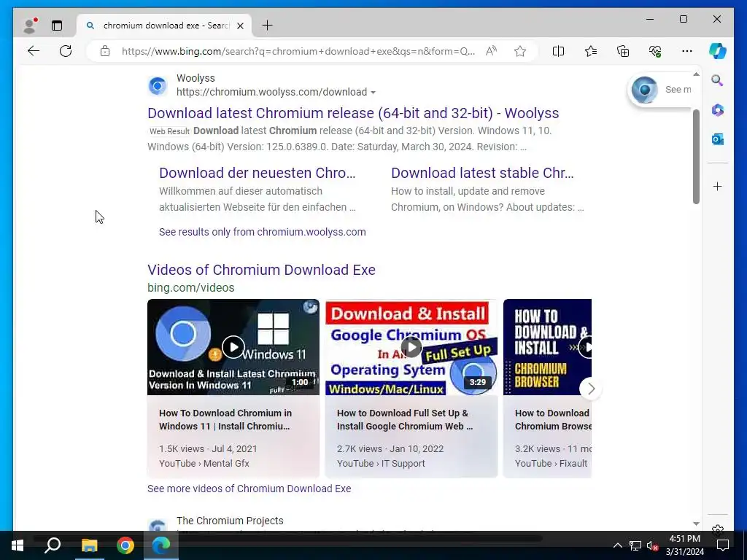This screenshot has height=560, width=747.
Task: Open Settings and more menu
Action: point(687,51)
